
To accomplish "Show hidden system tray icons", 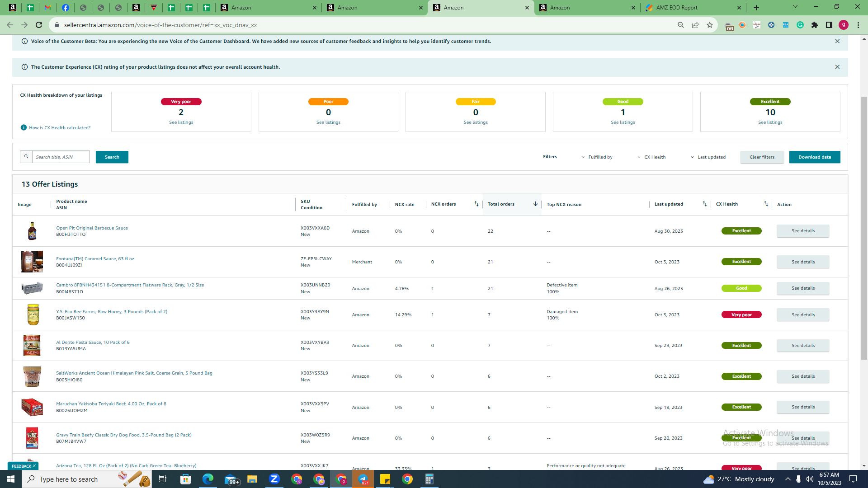I will pos(788,479).
